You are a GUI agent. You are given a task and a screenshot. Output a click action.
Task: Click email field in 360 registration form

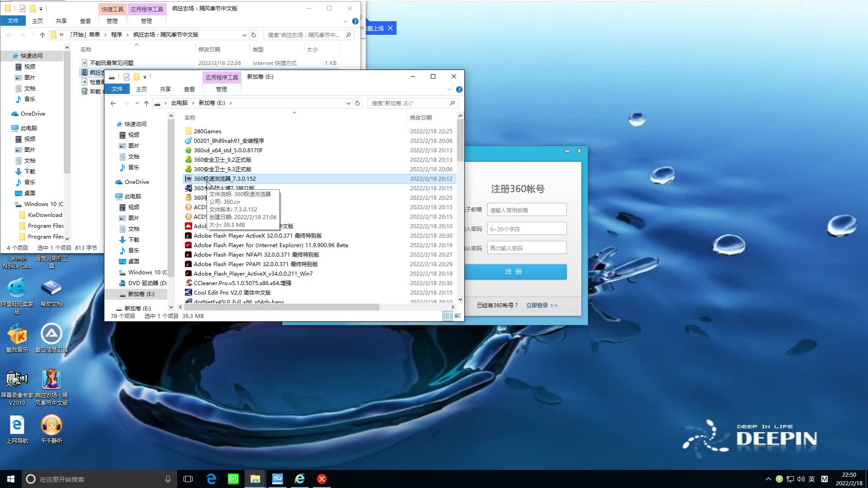pos(527,210)
